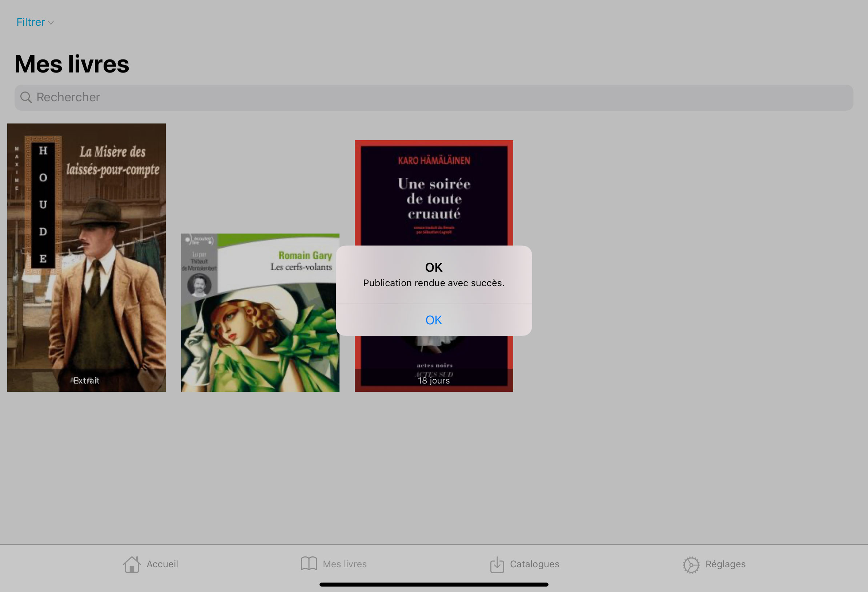Open the Filtrer menu
The image size is (868, 592).
point(31,23)
